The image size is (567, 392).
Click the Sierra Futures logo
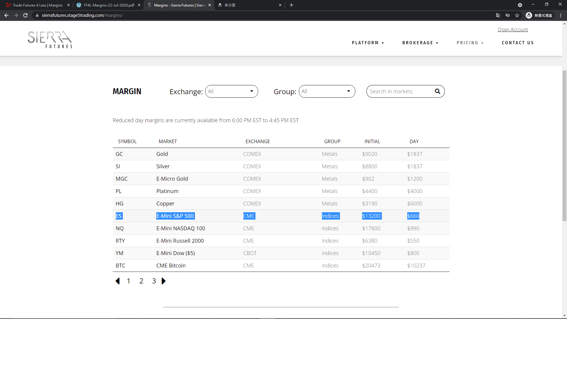pyautogui.click(x=50, y=39)
